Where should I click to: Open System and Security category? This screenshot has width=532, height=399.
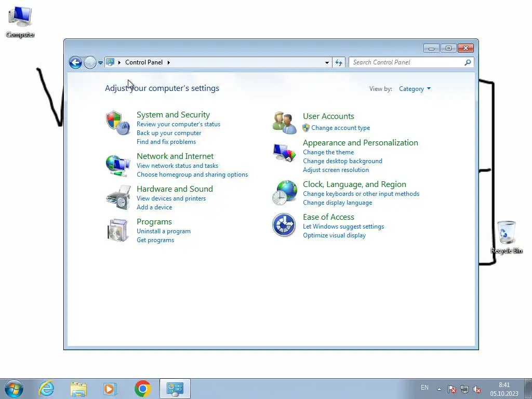tap(173, 115)
